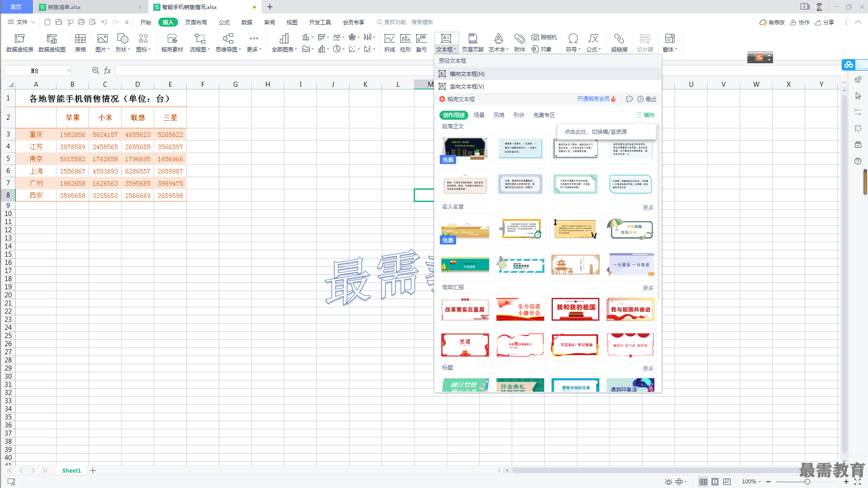This screenshot has width=868, height=488.
Task: Click 更多 beside 名人名言
Action: coord(648,207)
